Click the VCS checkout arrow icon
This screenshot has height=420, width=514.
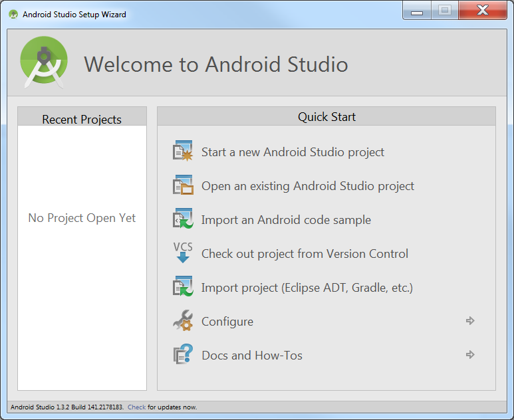point(183,253)
